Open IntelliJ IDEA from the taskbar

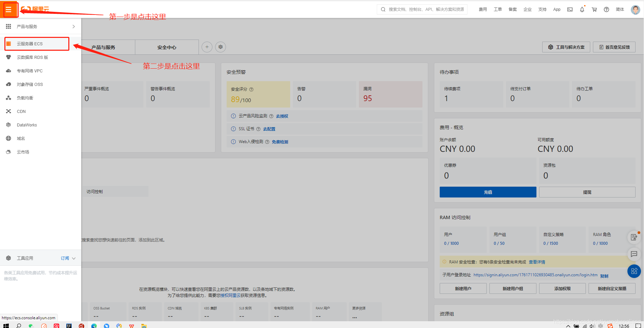pyautogui.click(x=69, y=326)
